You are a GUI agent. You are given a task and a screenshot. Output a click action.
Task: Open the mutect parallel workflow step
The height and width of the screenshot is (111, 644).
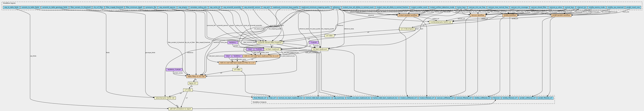coord(408,15)
